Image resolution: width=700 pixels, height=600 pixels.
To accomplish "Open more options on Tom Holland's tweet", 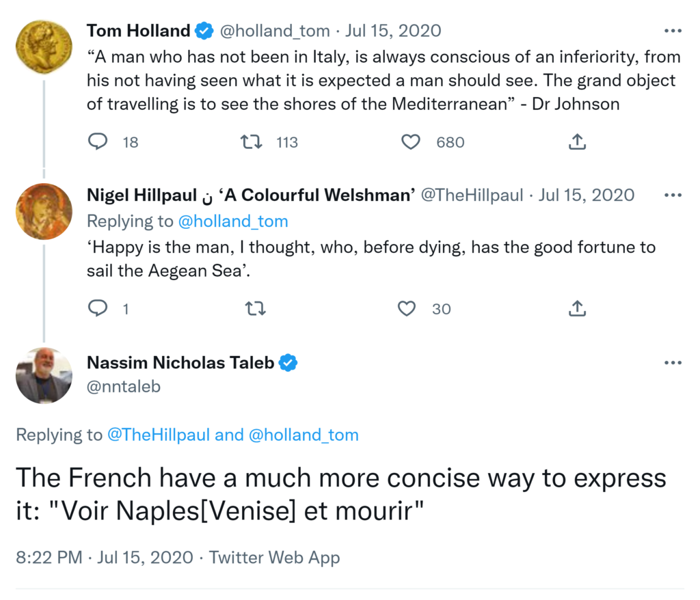I will pos(673,31).
